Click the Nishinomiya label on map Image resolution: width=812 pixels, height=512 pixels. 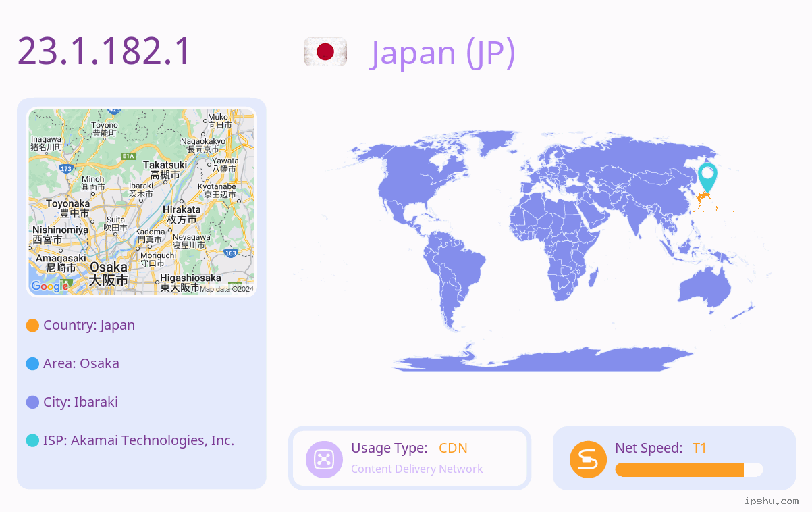point(60,235)
